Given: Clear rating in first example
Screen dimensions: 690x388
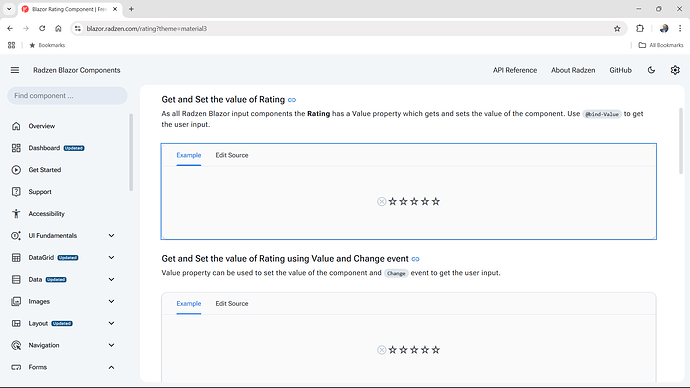Looking at the screenshot, I should point(382,201).
